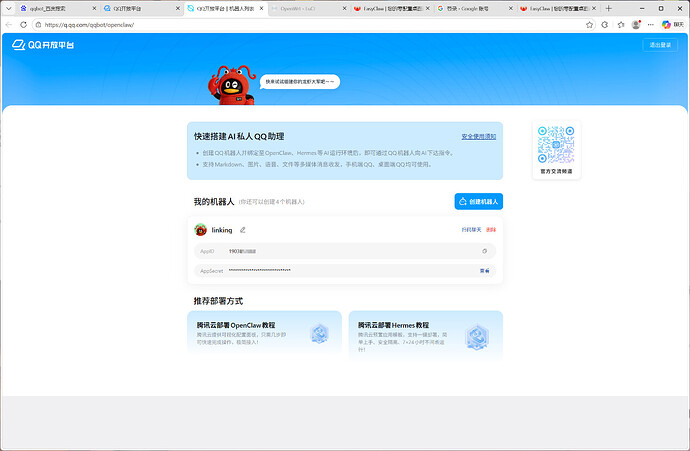Click the 我的机器人 heading
Viewport: 690px width, 451px height.
point(214,202)
